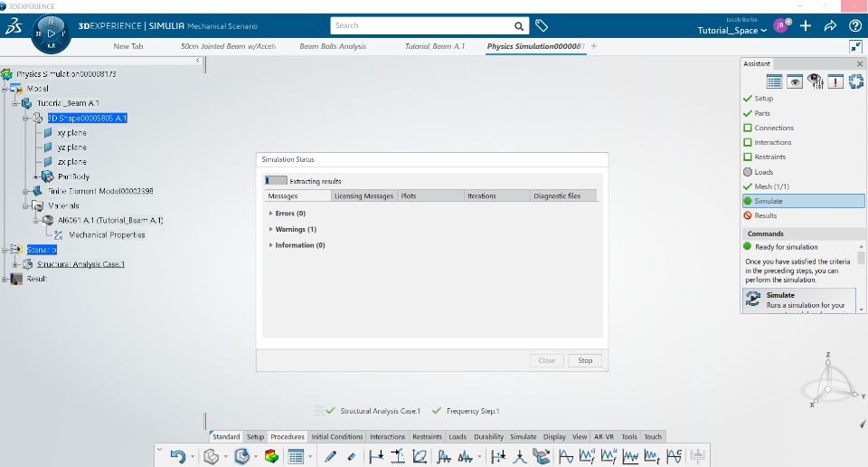Click the Assistant feature manager table icon
868x467 pixels.
[x=774, y=82]
